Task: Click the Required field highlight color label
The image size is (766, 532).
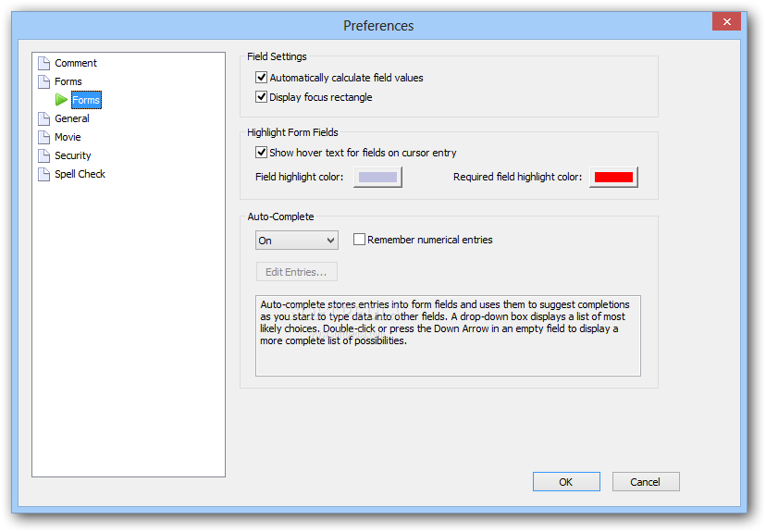Action: pos(517,177)
